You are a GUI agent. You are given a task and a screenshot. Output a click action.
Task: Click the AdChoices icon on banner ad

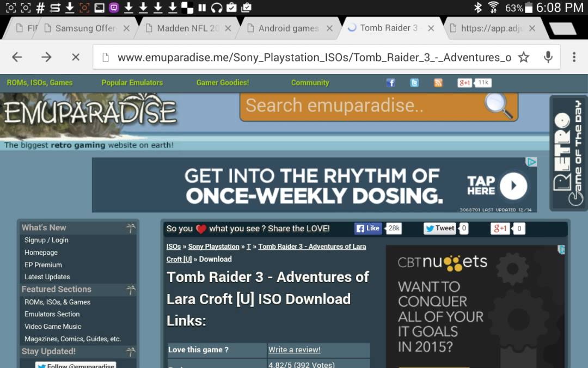[531, 162]
